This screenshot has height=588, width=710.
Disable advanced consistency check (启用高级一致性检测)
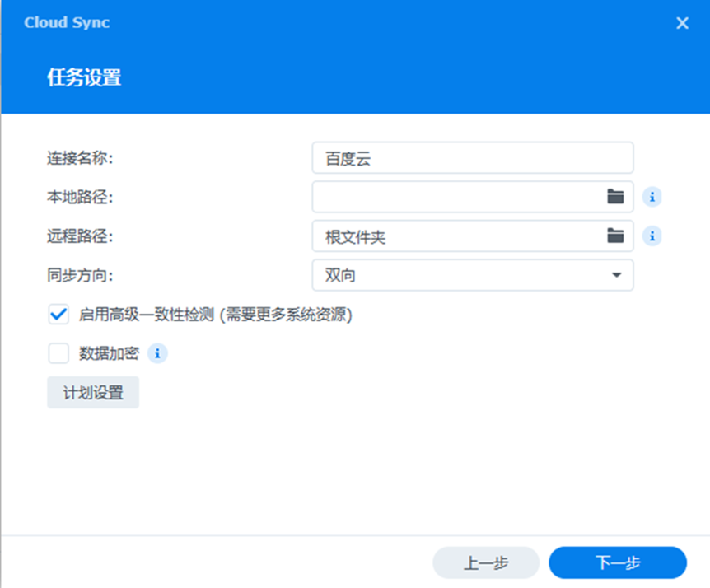tap(58, 314)
